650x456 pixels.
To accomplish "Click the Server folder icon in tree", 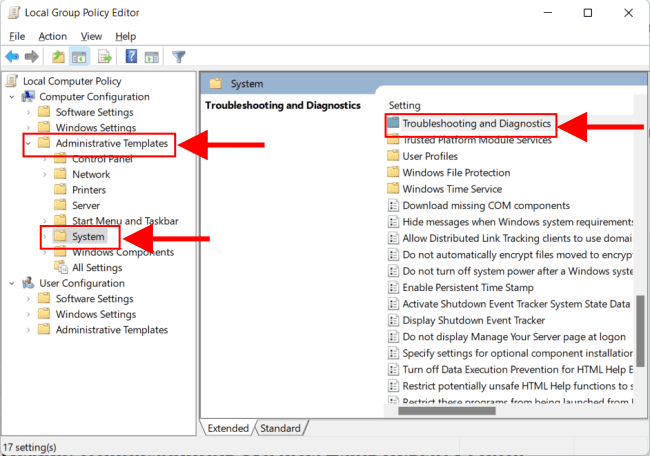I will point(60,205).
